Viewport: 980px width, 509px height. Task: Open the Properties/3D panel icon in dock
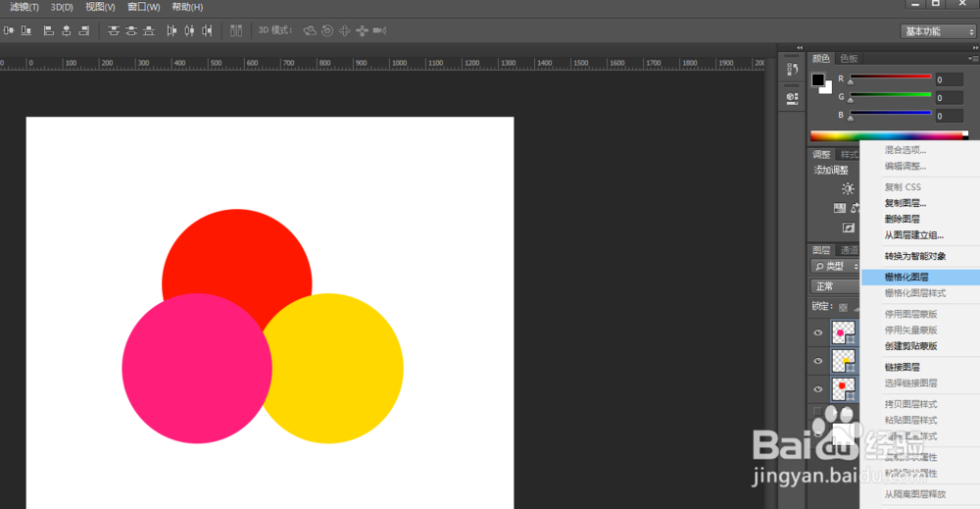792,98
